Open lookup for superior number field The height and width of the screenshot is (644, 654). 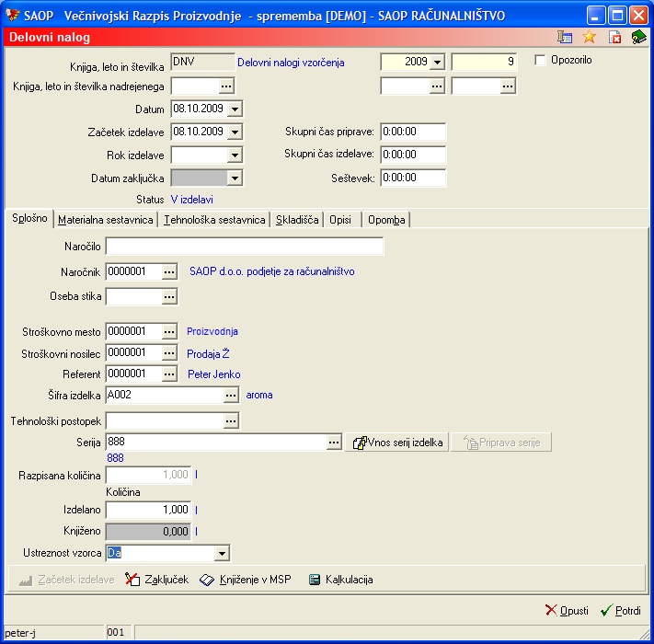click(x=508, y=86)
